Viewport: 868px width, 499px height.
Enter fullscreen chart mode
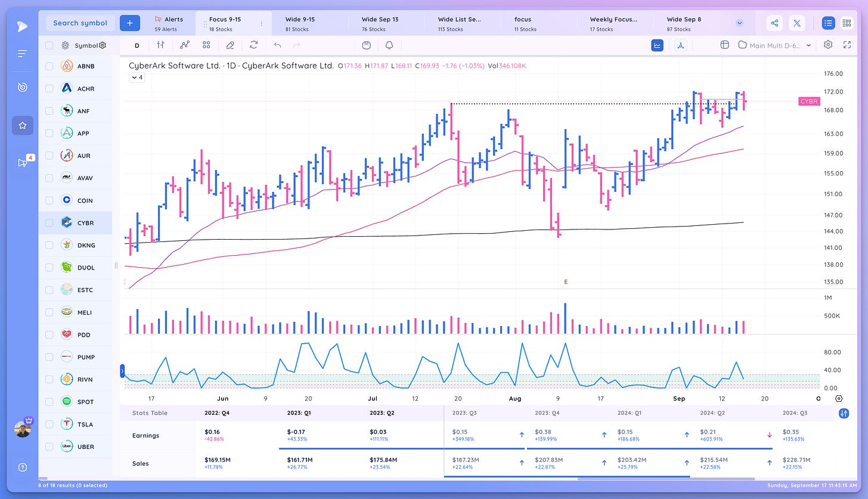pos(847,45)
